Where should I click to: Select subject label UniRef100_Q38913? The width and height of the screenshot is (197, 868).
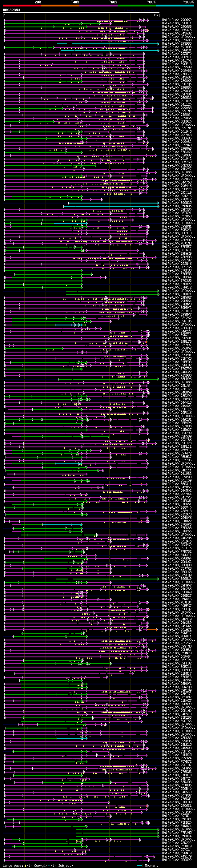(x=177, y=511)
